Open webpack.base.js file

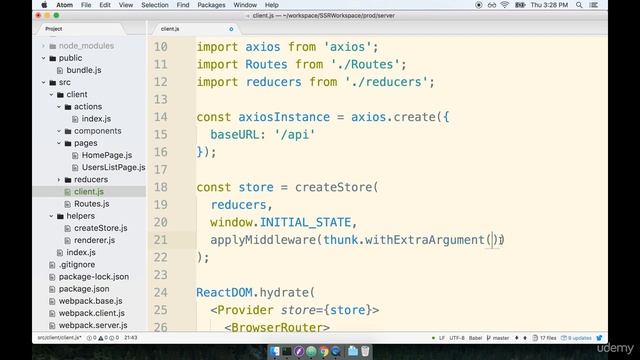pyautogui.click(x=90, y=301)
